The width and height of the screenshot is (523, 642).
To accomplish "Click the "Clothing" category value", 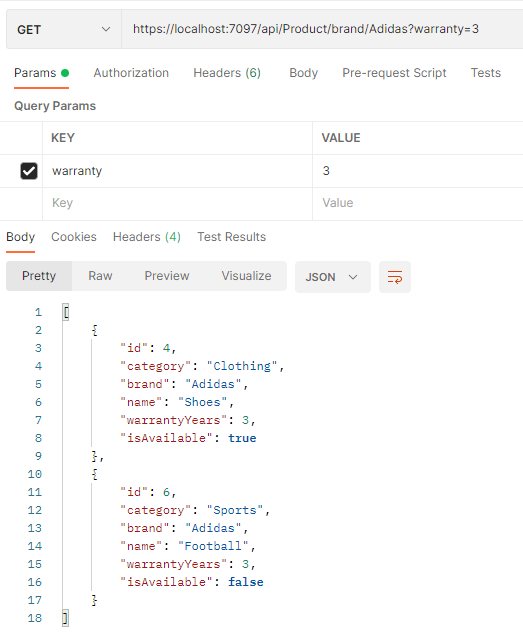I will tap(242, 366).
